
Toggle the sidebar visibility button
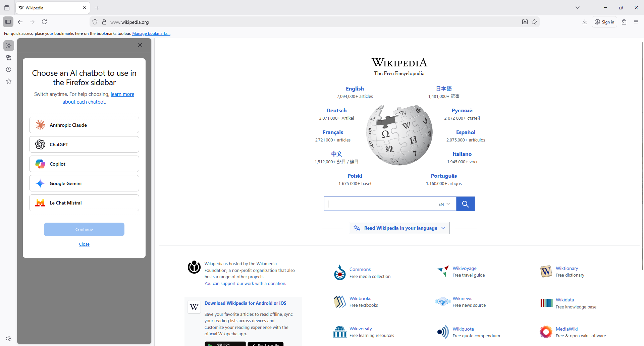click(8, 22)
